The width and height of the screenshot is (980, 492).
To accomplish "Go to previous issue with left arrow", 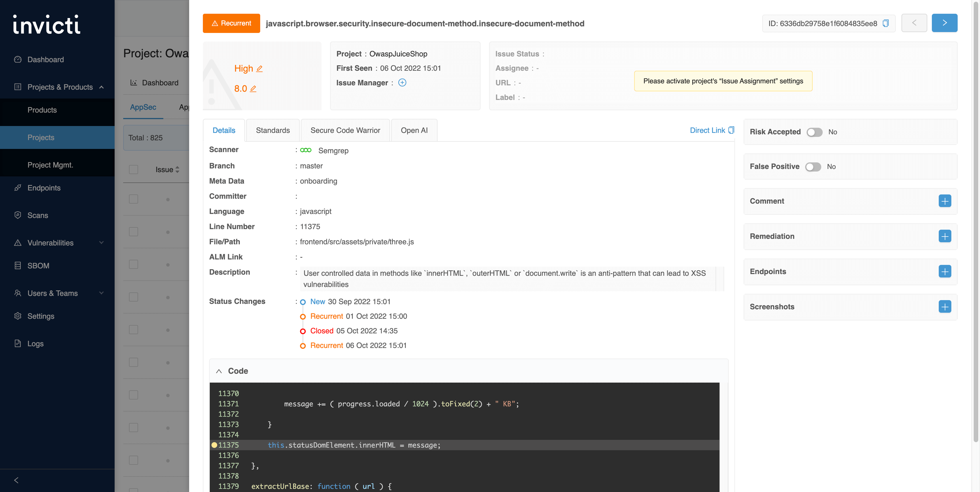I will pyautogui.click(x=914, y=23).
